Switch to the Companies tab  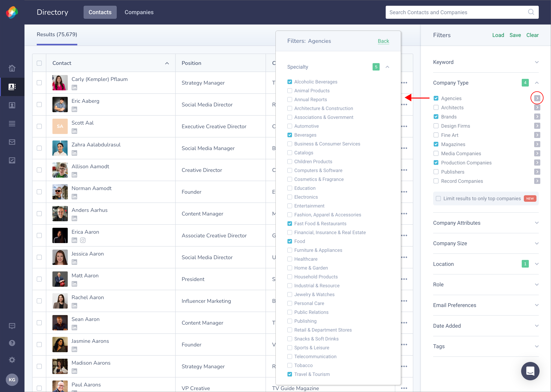[x=139, y=12]
